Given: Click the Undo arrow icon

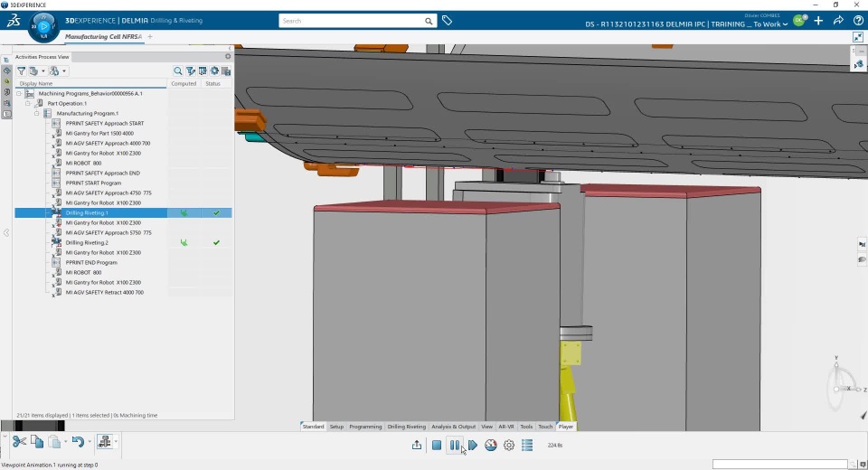Looking at the screenshot, I should click(x=78, y=442).
